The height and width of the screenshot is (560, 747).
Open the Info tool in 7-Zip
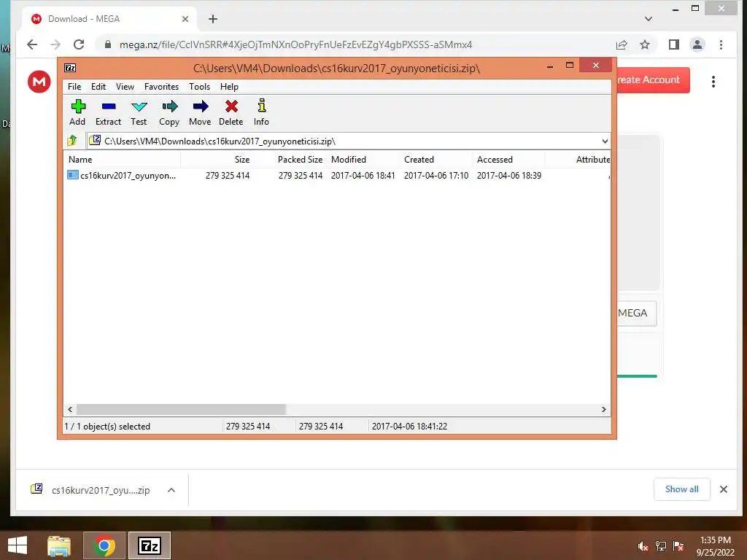click(262, 113)
